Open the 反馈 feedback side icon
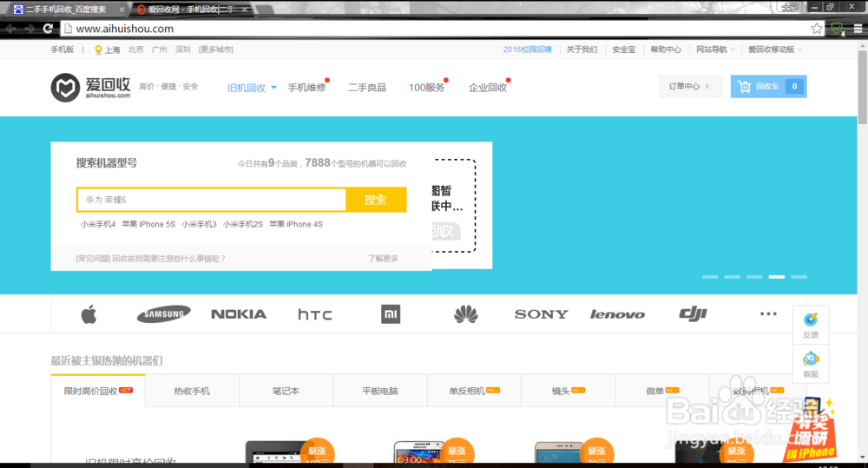 coord(811,325)
